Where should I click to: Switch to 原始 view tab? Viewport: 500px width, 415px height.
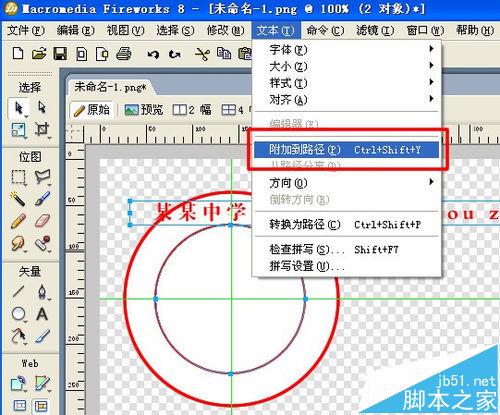coord(92,110)
